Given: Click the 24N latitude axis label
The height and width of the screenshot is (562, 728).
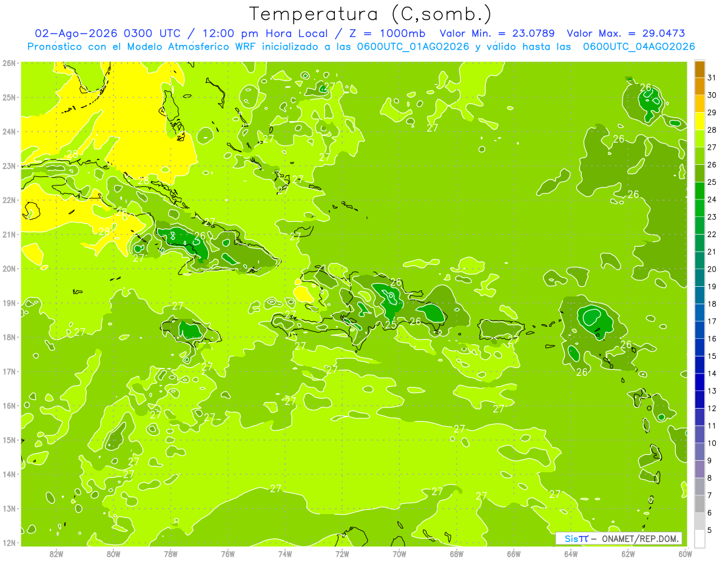Looking at the screenshot, I should click(9, 132).
